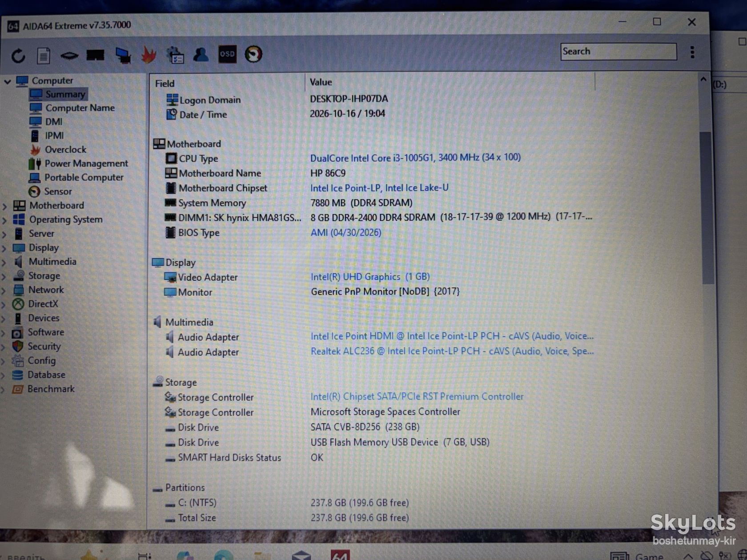Click the disk benchmark toolbar icon
The width and height of the screenshot is (747, 560).
coord(69,56)
